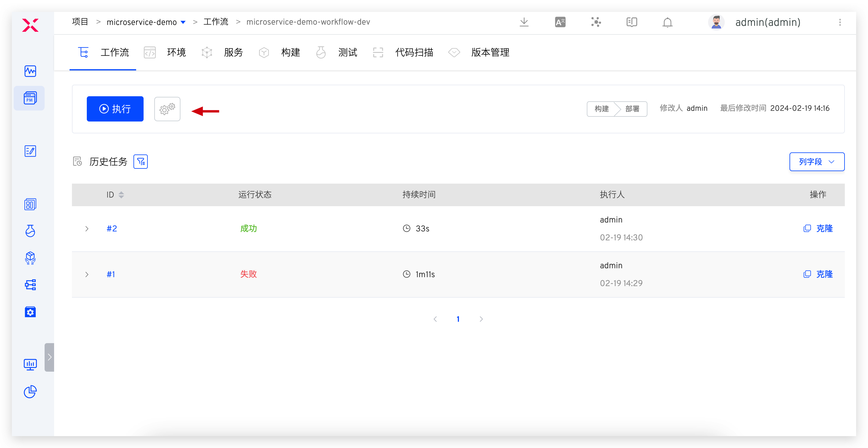
Task: Click the Zadig X logo
Action: (x=30, y=25)
